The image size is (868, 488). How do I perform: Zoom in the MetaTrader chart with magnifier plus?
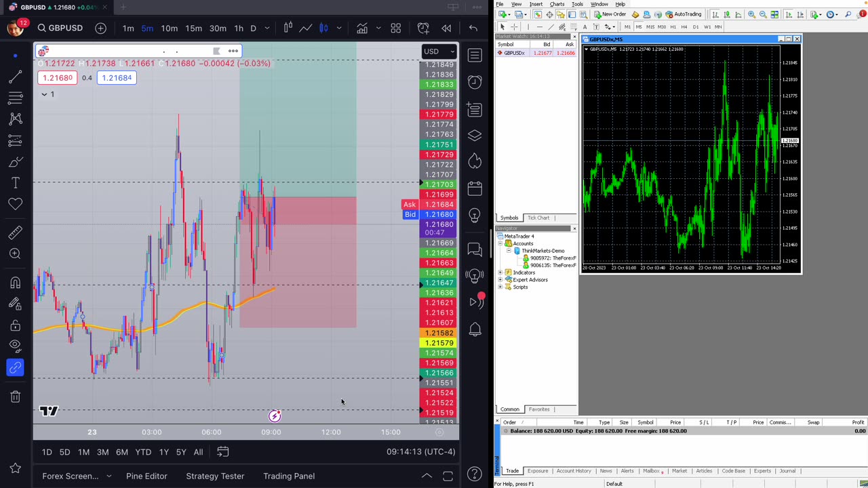tap(751, 14)
